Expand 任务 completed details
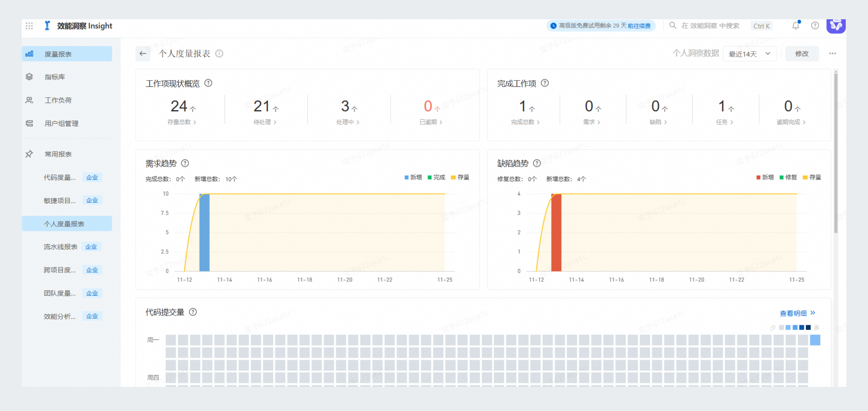This screenshot has height=411, width=868. coord(725,122)
